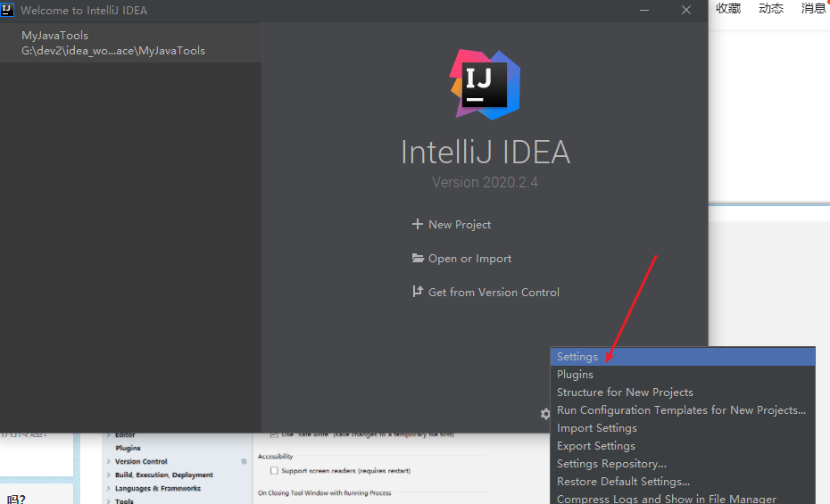
Task: Click Open or Import
Action: pyautogui.click(x=469, y=259)
